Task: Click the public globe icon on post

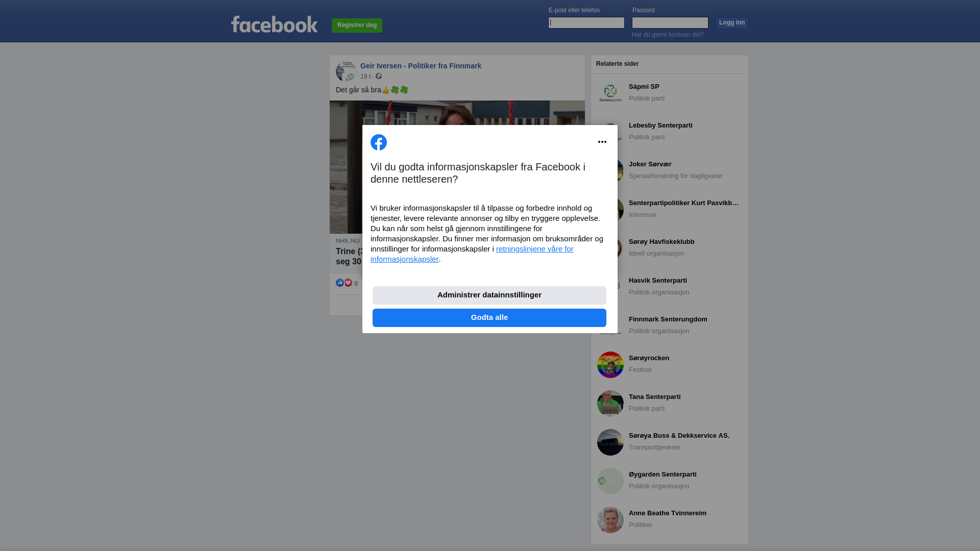Action: point(379,76)
